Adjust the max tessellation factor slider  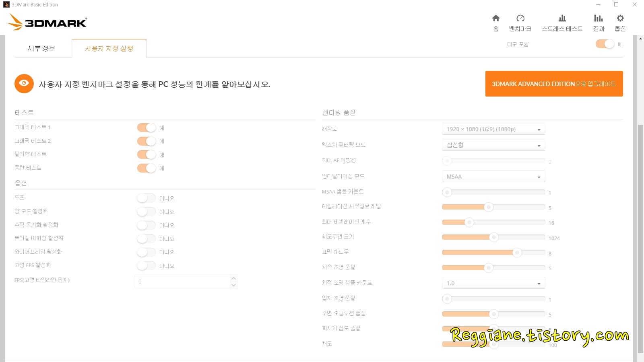pos(493,222)
